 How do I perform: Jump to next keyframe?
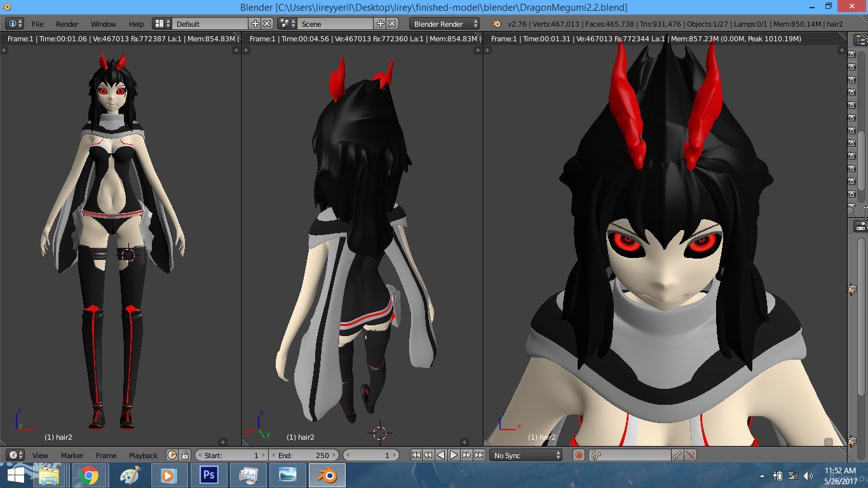pos(466,455)
